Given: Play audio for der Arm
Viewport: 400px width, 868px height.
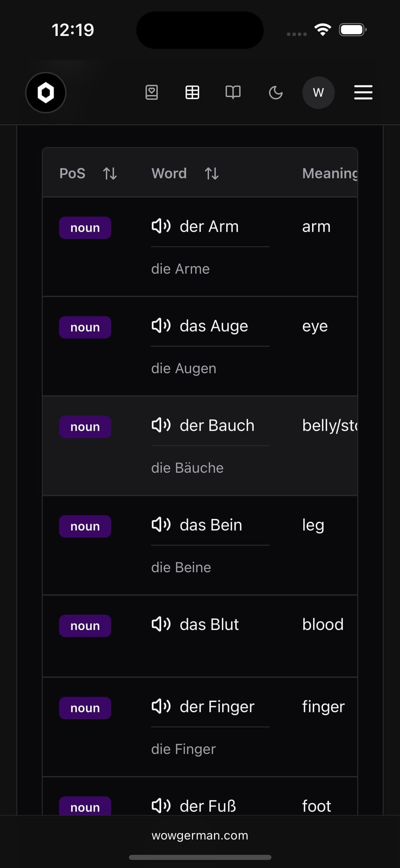Looking at the screenshot, I should pos(161,226).
